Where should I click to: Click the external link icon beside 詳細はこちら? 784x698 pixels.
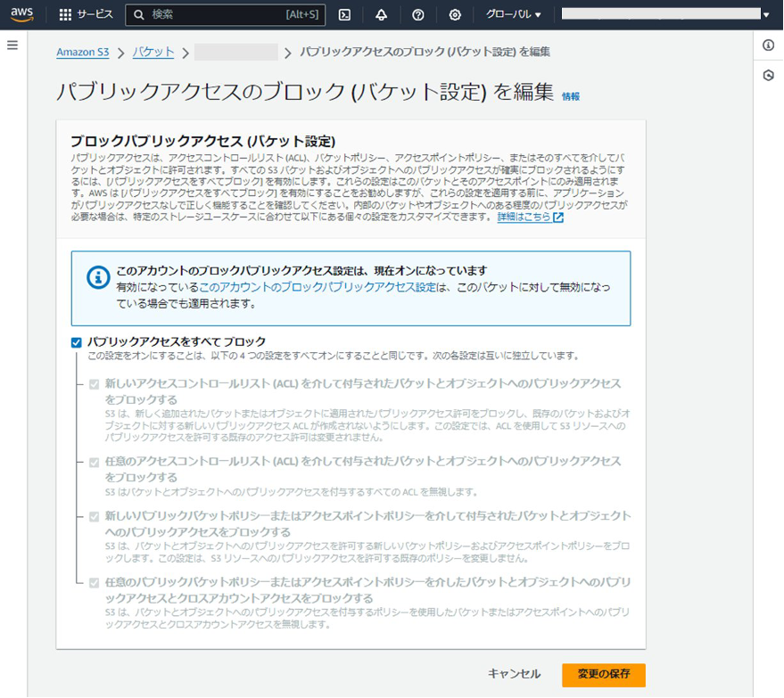(558, 218)
